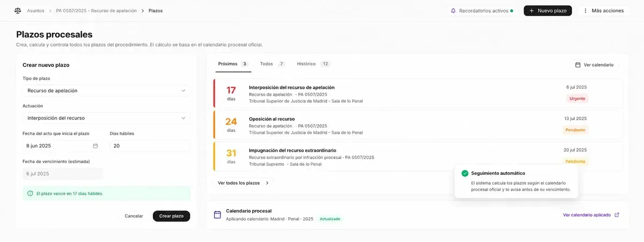This screenshot has width=644, height=242.
Task: Click the Tribunal Supremo - Sala de lo Penal text
Action: pos(285,164)
